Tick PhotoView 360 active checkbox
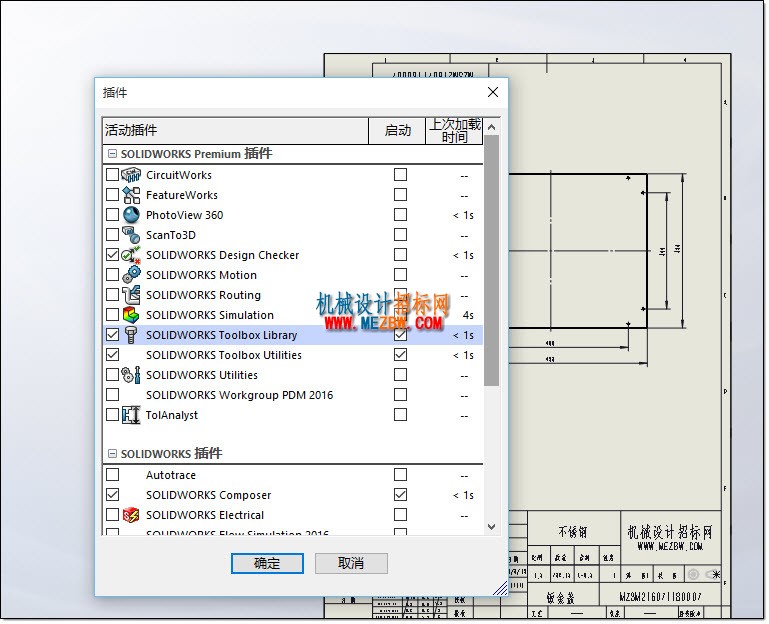The image size is (769, 624). [112, 215]
